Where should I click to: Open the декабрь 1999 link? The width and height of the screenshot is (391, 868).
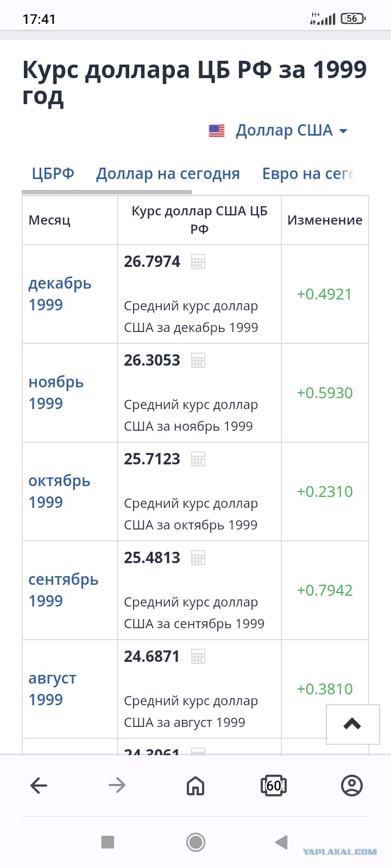click(x=60, y=294)
